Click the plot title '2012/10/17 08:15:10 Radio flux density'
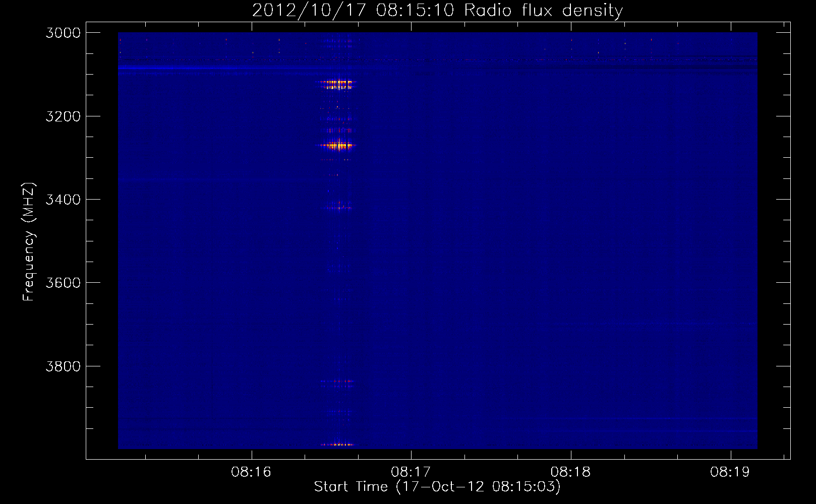 [x=437, y=11]
